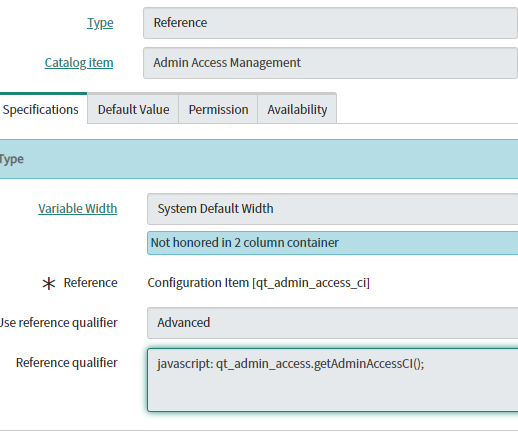Click the javascript qualifier script text
Viewport: 518px width, 432px height.
[x=291, y=363]
